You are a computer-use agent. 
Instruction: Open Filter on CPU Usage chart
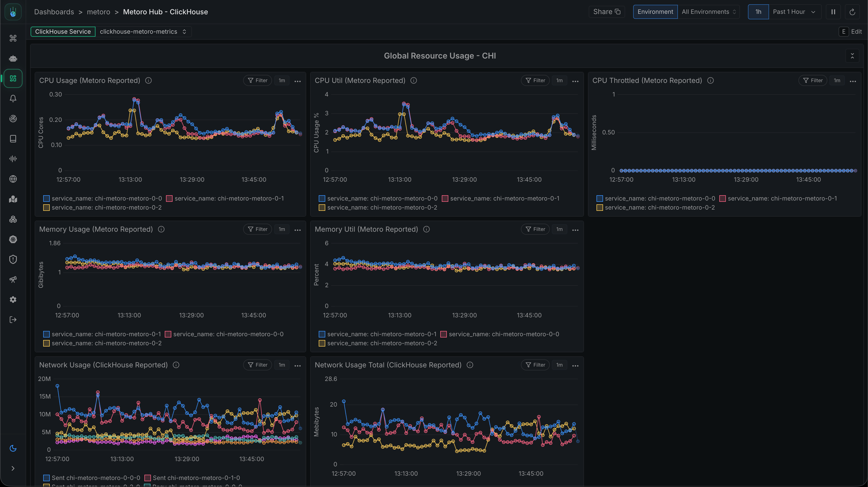coord(257,81)
